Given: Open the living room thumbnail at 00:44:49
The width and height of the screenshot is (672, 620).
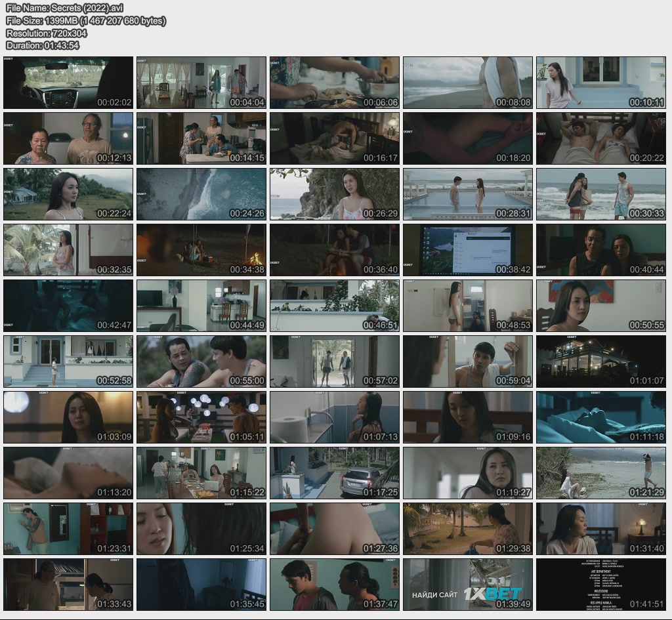Looking at the screenshot, I should 201,306.
